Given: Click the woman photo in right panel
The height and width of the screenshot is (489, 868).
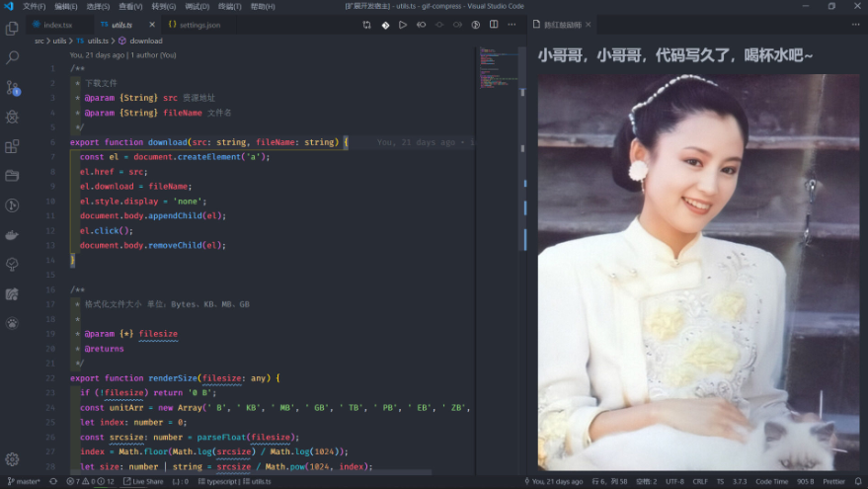Looking at the screenshot, I should point(698,272).
